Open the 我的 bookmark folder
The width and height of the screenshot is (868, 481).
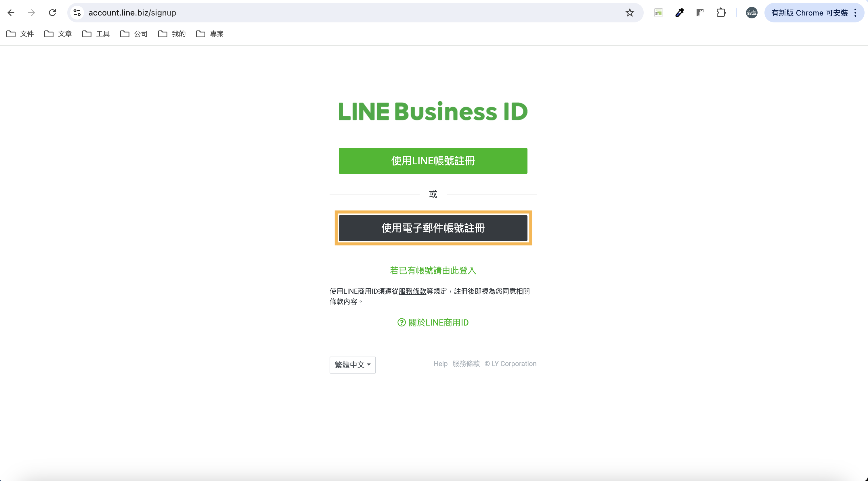pyautogui.click(x=172, y=34)
